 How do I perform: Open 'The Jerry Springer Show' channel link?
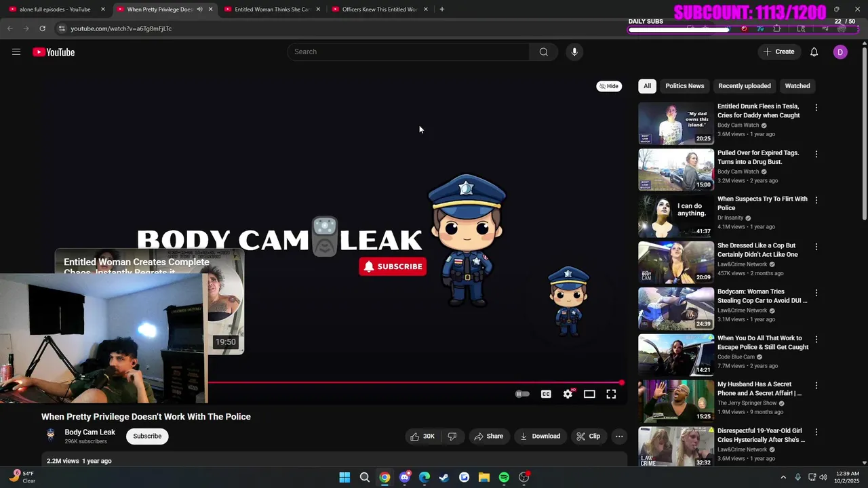[x=747, y=403]
